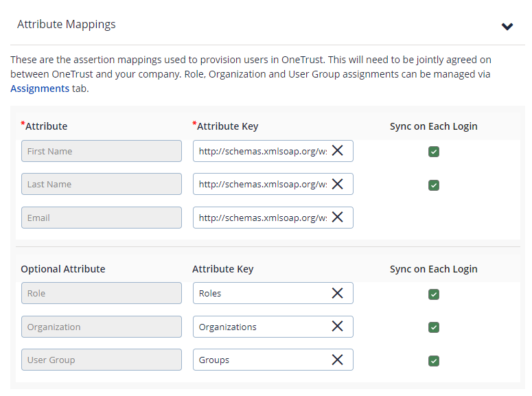Uncheck Last Name sync on each login
This screenshot has height=396, width=532.
click(433, 185)
